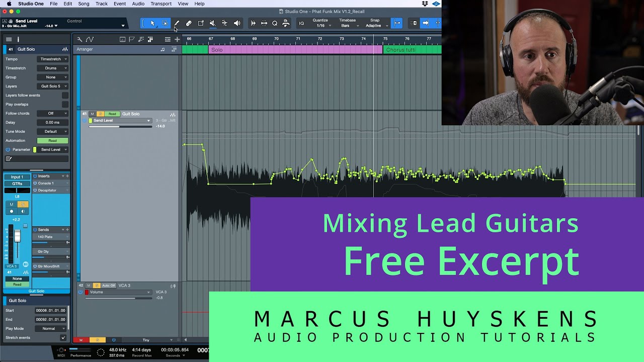Click Auto: Off on VCA 3 track
Image resolution: width=644 pixels, height=362 pixels.
(109, 286)
